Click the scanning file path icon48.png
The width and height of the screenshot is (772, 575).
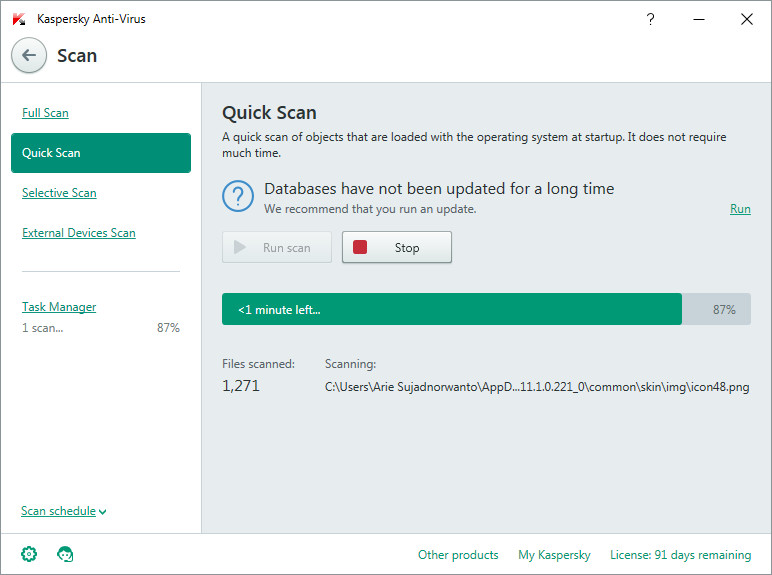(x=537, y=387)
